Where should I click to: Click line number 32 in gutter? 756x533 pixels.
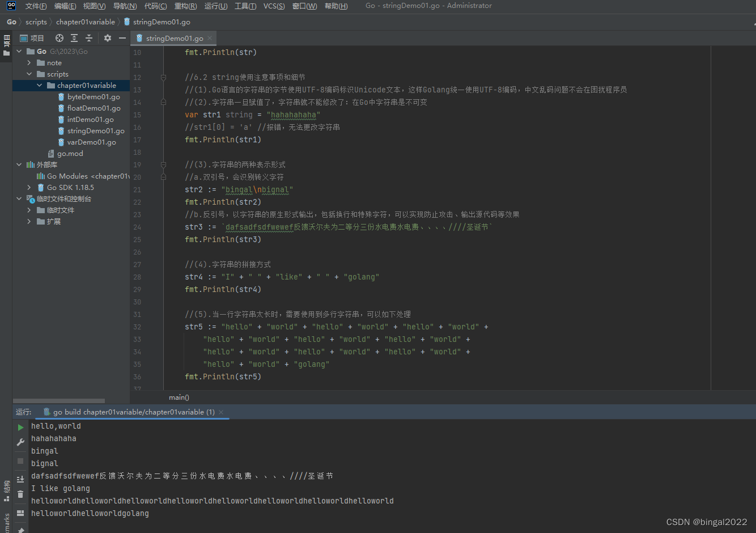click(137, 327)
